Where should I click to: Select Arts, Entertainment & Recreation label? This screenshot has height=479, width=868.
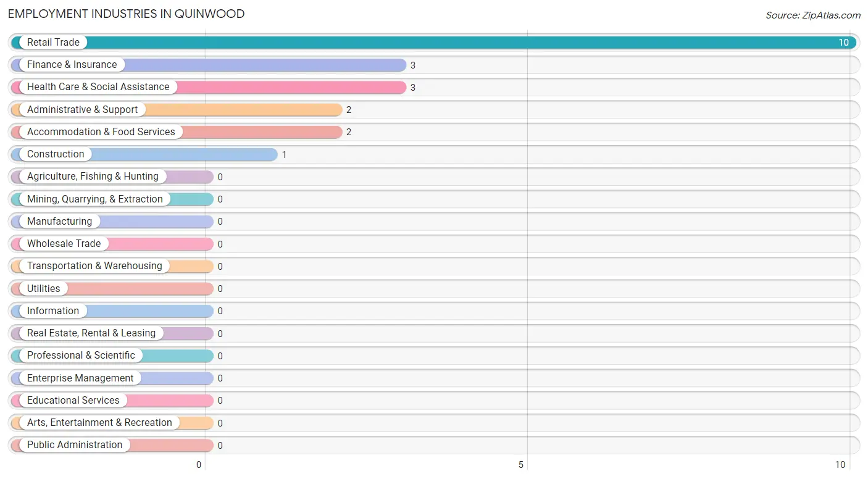(x=99, y=422)
